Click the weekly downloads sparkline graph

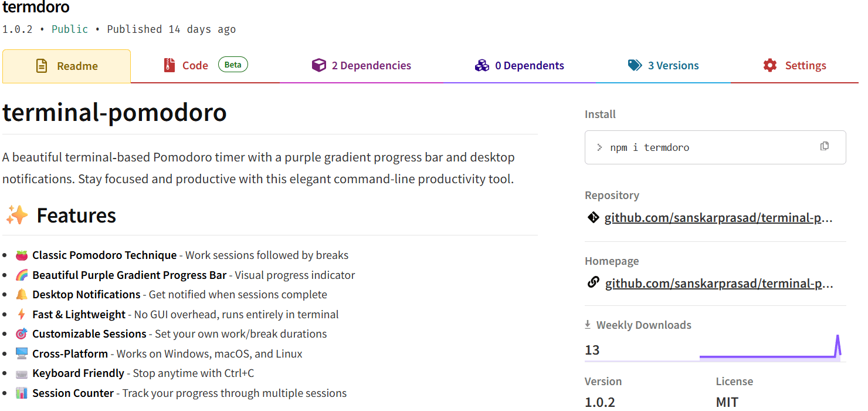(769, 350)
